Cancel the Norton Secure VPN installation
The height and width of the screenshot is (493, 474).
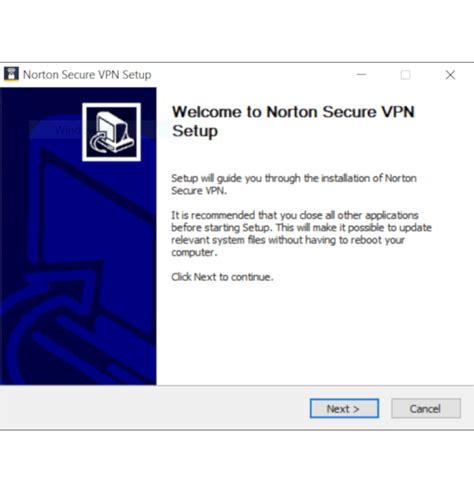click(x=426, y=408)
